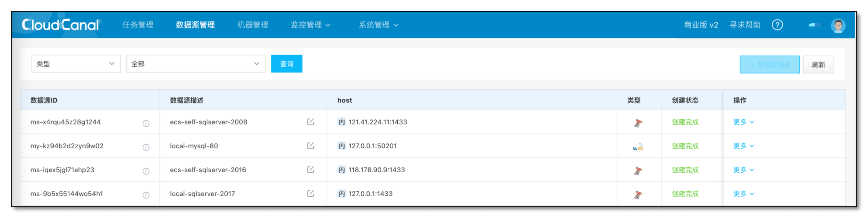The height and width of the screenshot is (218, 868).
Task: Toggle the switch next to the avatar
Action: tap(815, 25)
